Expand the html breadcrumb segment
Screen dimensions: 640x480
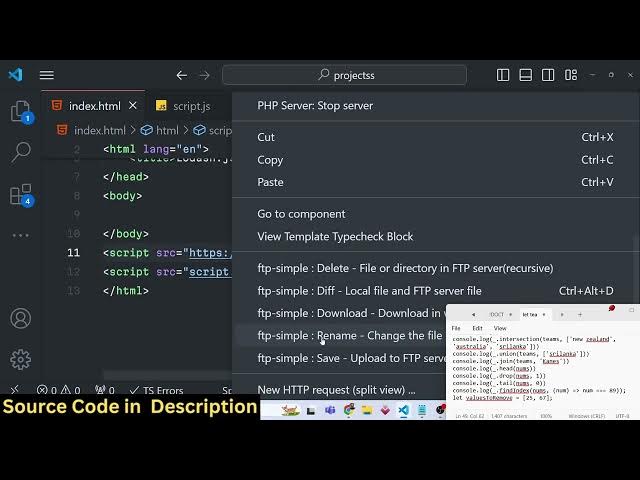pos(160,130)
